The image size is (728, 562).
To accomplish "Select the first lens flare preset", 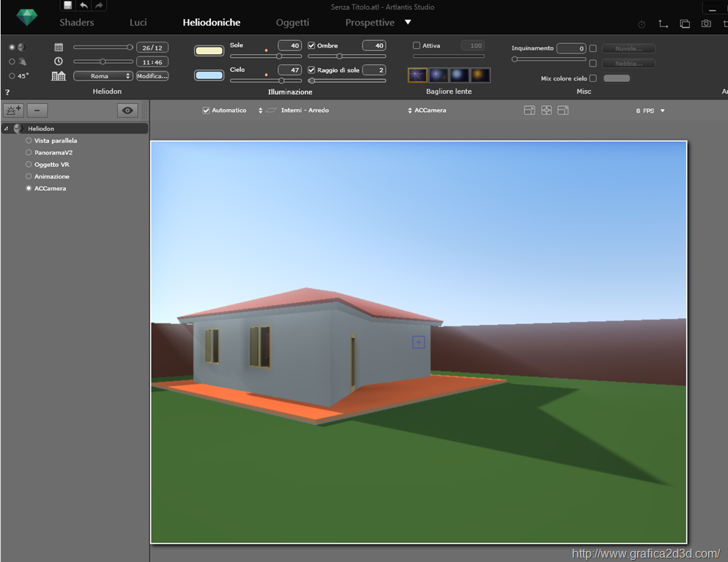I will pyautogui.click(x=417, y=75).
